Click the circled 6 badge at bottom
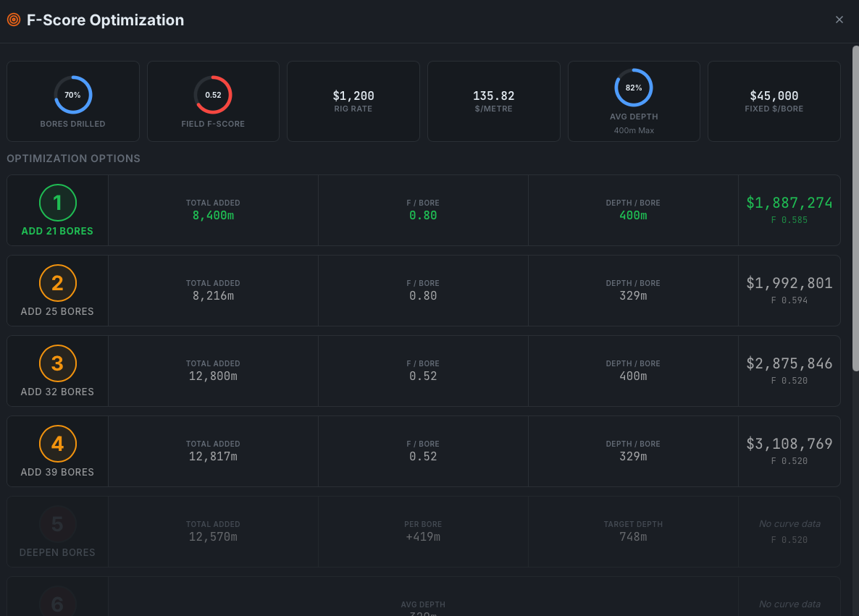Viewport: 859px width, 616px height. 57,604
